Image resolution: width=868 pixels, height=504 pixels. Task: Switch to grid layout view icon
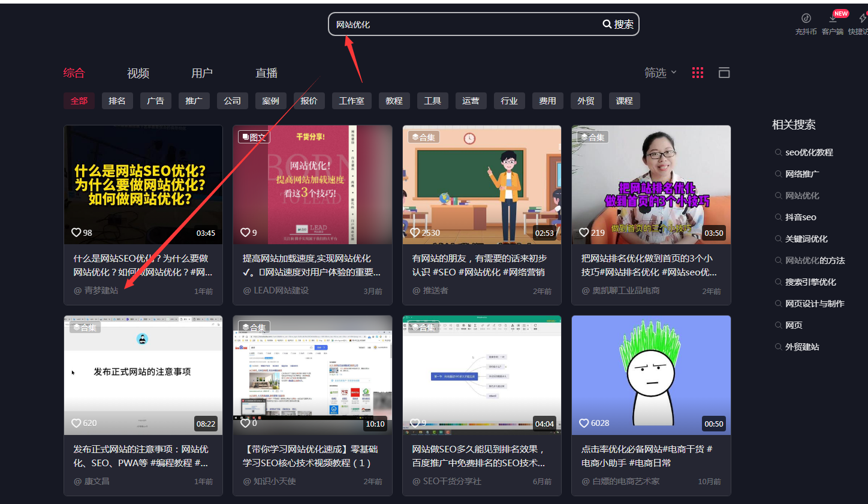(698, 73)
